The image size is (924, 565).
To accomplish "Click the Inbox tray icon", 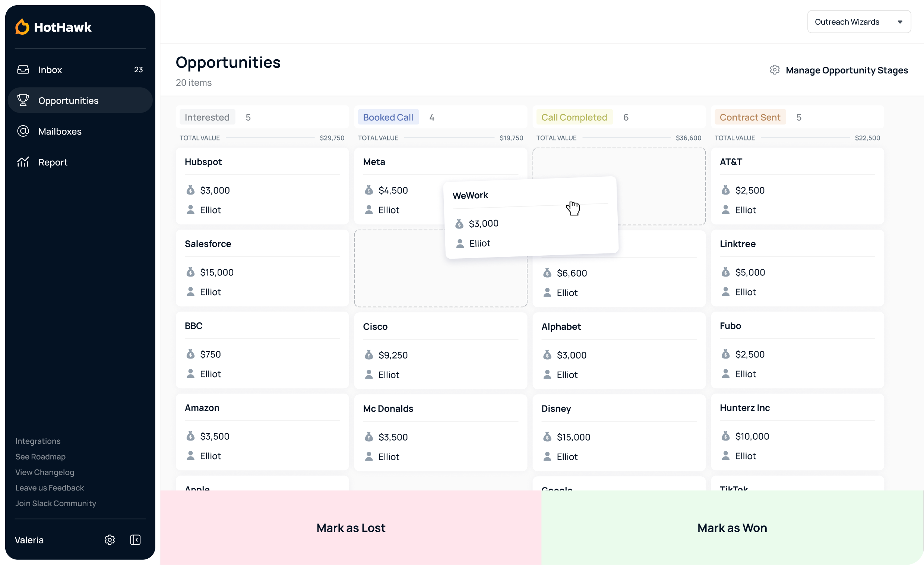I will (x=23, y=70).
